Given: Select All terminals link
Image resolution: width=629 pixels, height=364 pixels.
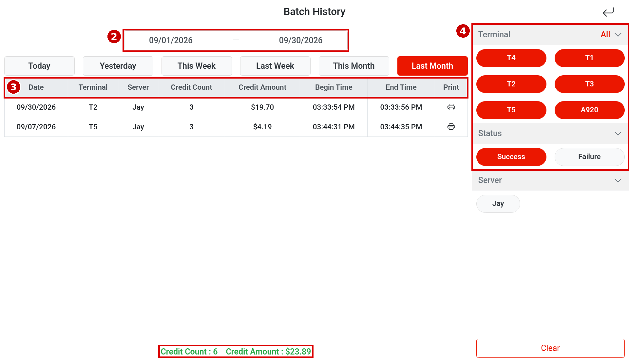Looking at the screenshot, I should pos(605,35).
